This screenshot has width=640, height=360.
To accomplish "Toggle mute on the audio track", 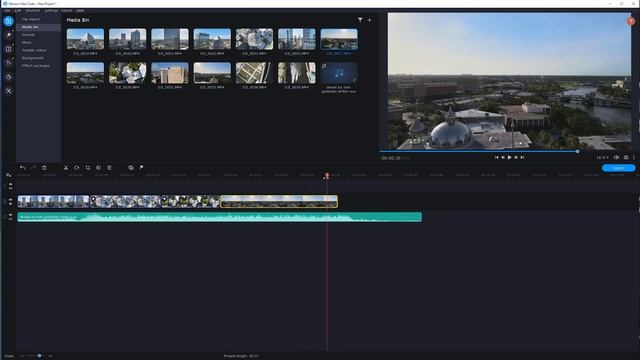I will [11, 215].
